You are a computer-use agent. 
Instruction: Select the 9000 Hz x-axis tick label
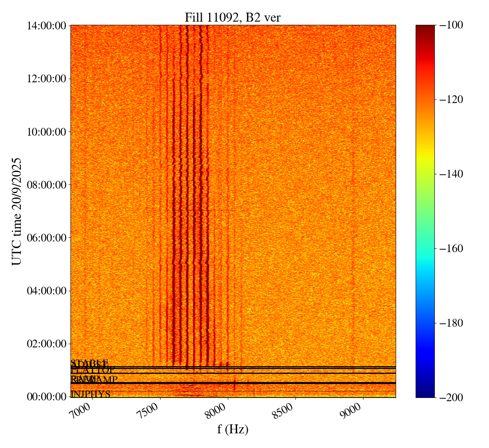354,411
